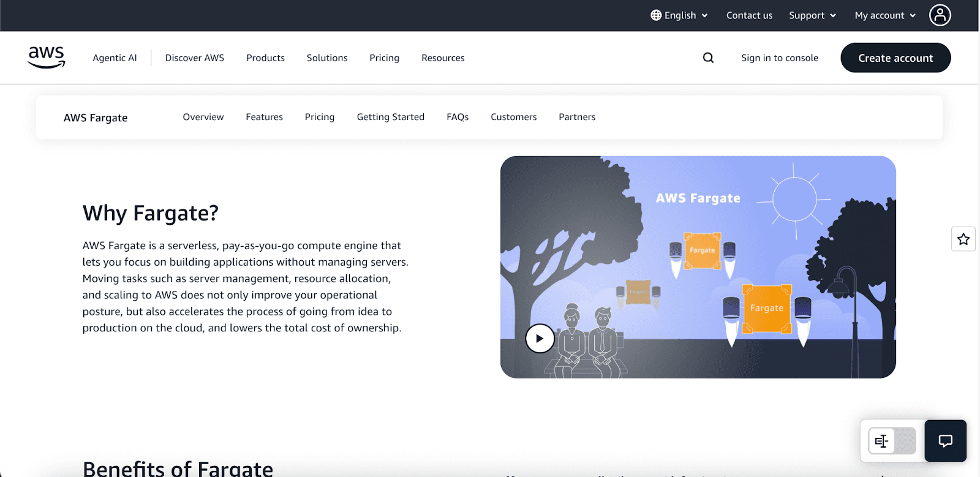Switch to the Overview tab
The height and width of the screenshot is (477, 980).
[203, 117]
